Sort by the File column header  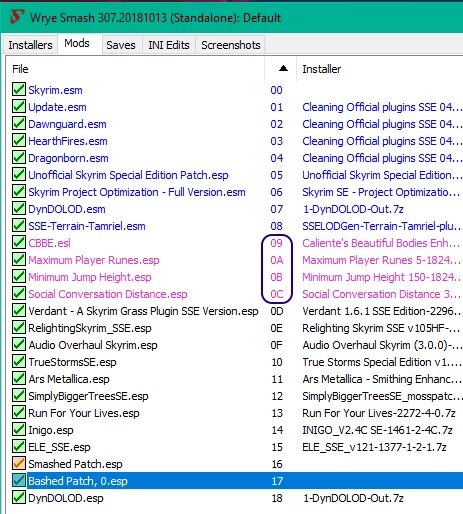20,69
